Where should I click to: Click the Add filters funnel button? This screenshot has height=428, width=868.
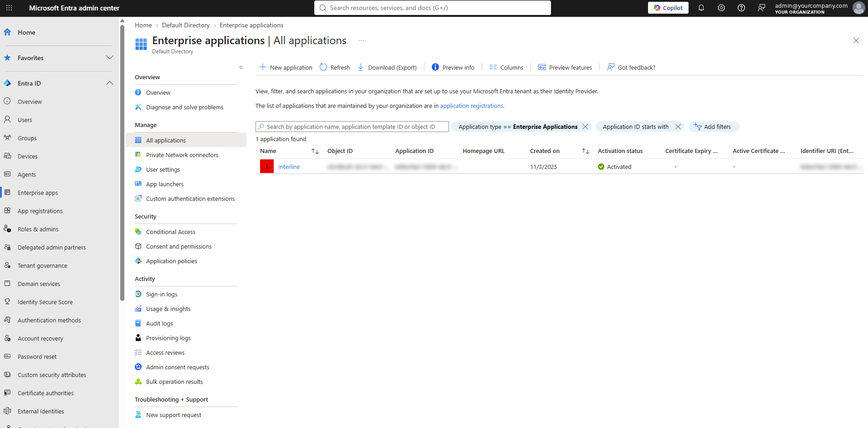click(713, 127)
